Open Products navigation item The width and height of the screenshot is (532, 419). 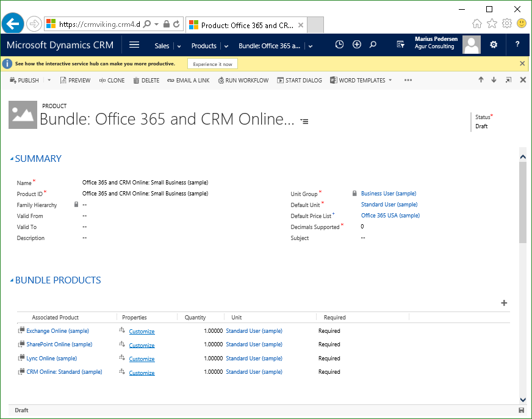pos(204,46)
